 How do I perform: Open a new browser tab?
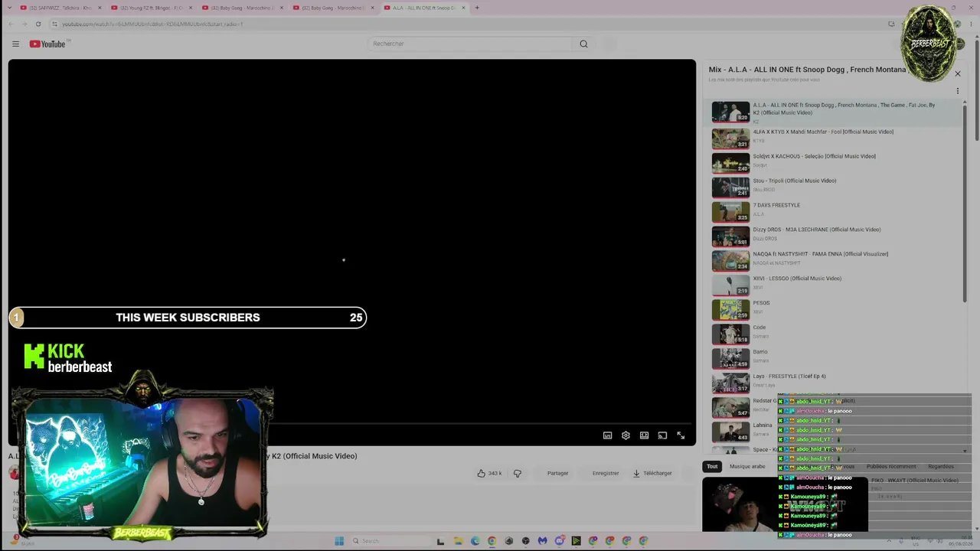point(477,8)
